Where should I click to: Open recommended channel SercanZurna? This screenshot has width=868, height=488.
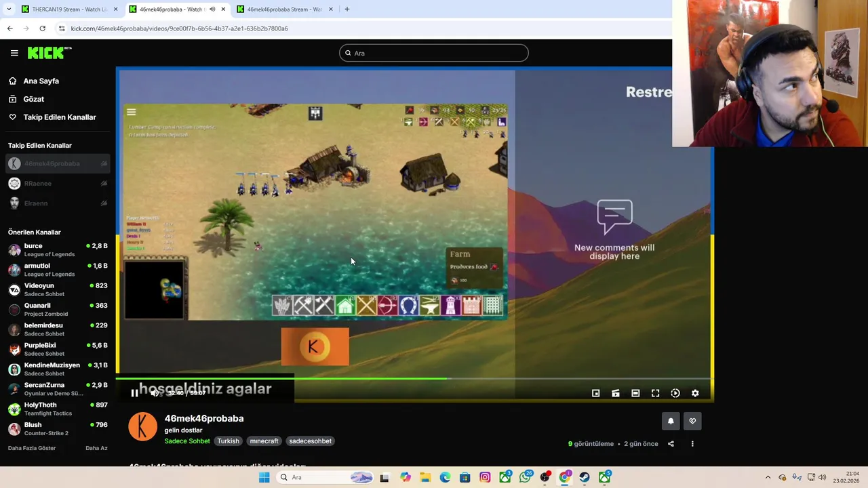click(x=58, y=389)
